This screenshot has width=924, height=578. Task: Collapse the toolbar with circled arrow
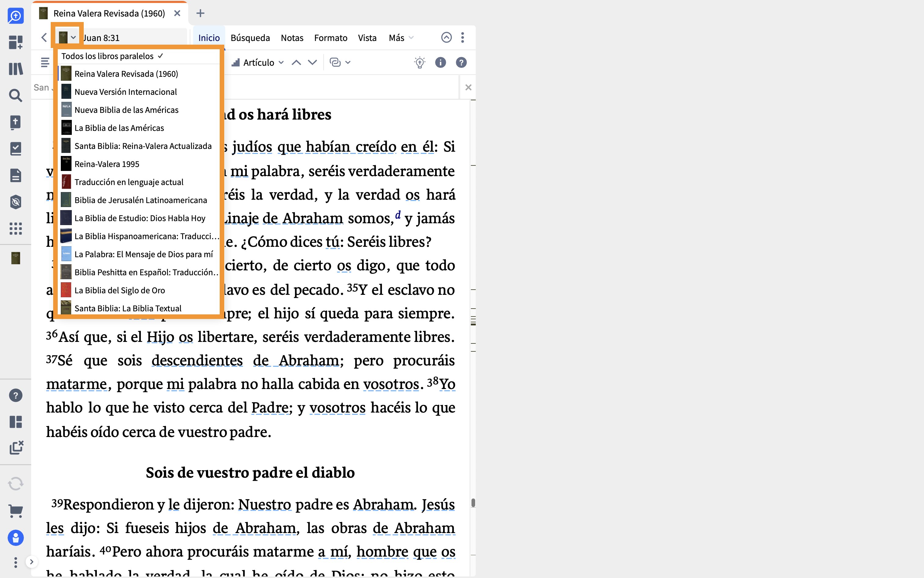(x=446, y=37)
